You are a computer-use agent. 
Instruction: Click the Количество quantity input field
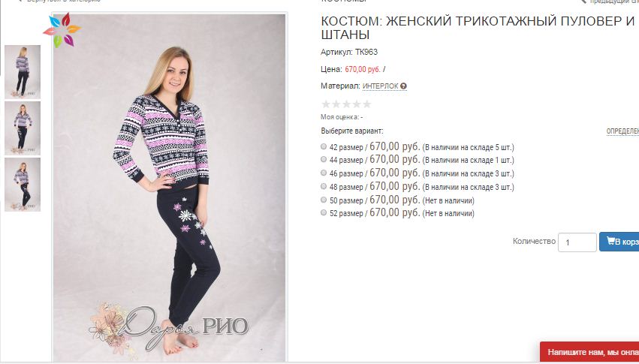[x=577, y=242]
